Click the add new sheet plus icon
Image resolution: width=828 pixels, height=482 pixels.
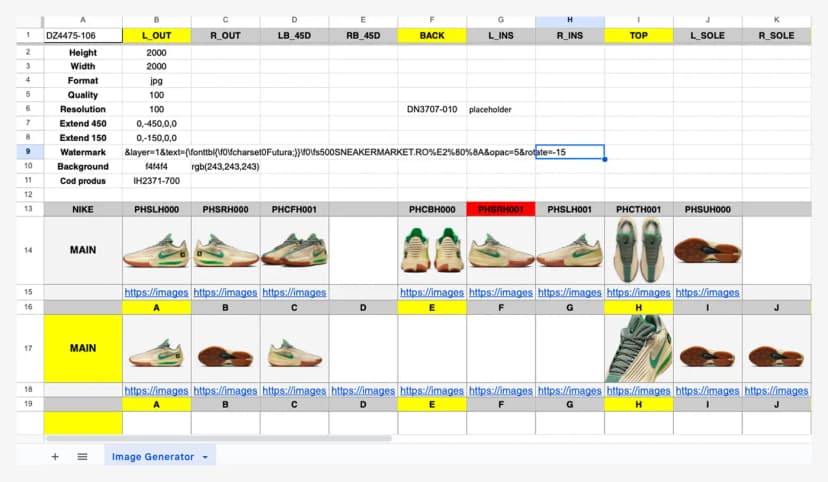[x=55, y=456]
